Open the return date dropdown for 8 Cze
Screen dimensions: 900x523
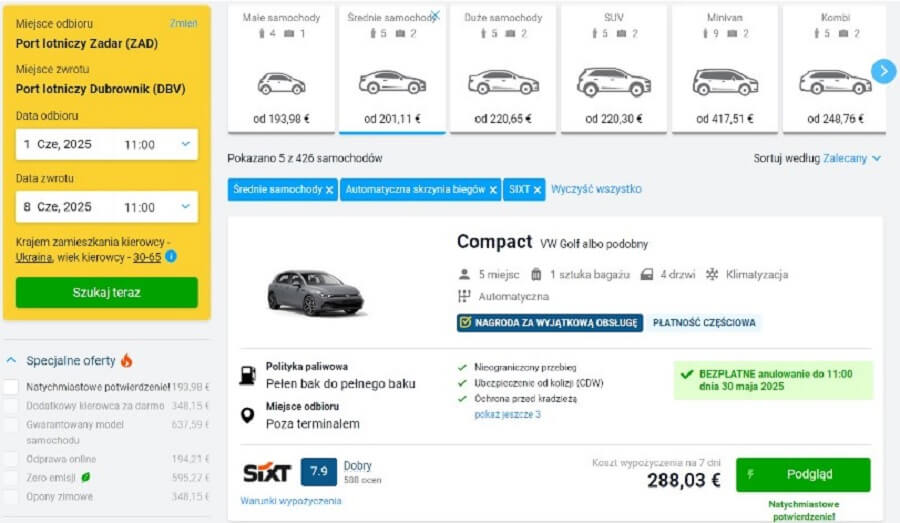coord(185,207)
